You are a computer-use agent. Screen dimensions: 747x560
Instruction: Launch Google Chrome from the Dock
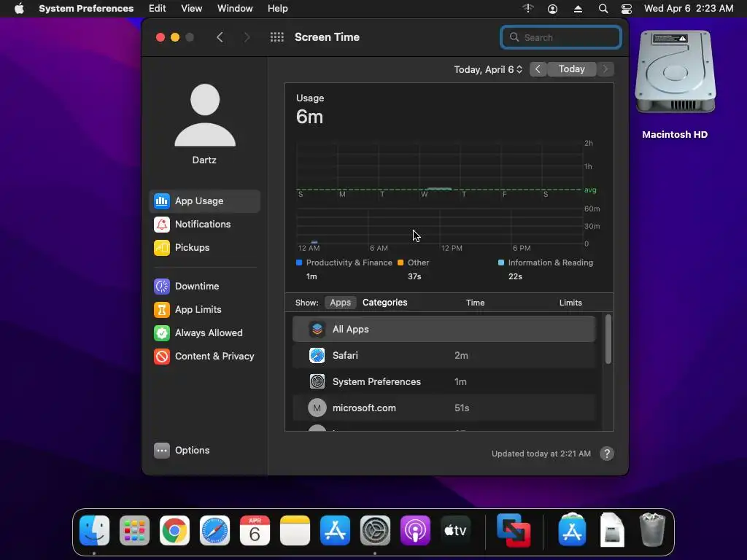pyautogui.click(x=174, y=531)
